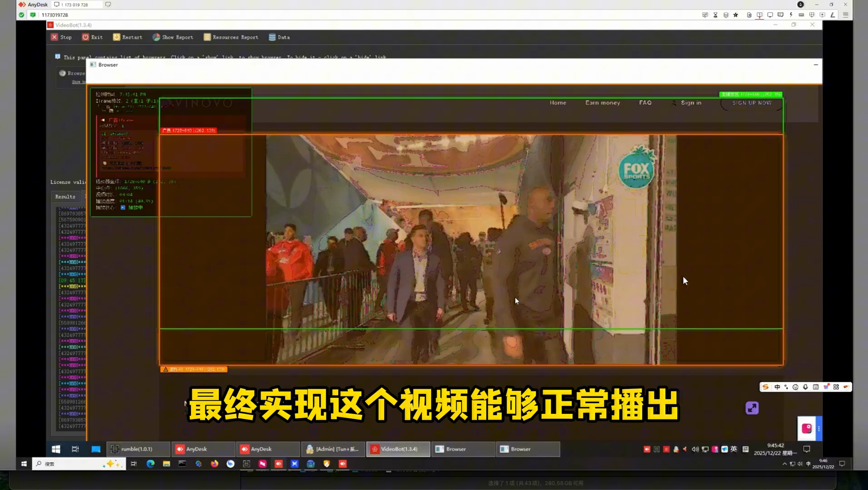Image resolution: width=868 pixels, height=490 pixels.
Task: Click AnyDesk file transfer icon
Action: 749,15
